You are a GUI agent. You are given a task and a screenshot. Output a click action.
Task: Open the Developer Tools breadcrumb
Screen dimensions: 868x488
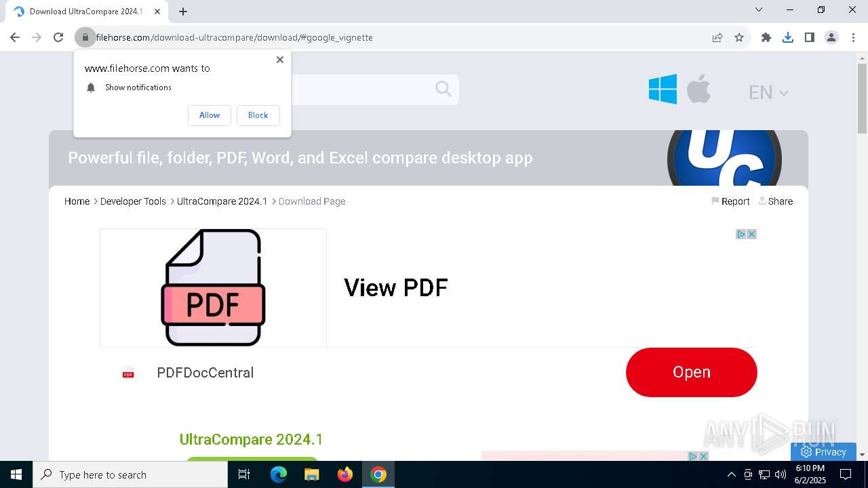133,201
